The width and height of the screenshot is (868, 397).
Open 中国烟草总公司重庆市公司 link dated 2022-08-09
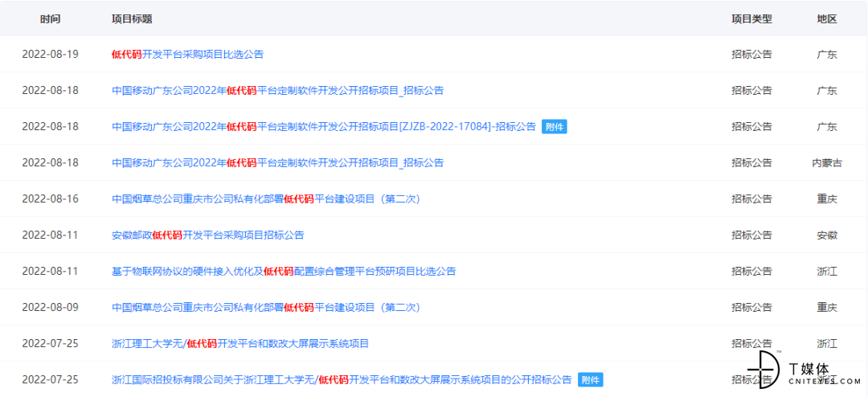266,307
